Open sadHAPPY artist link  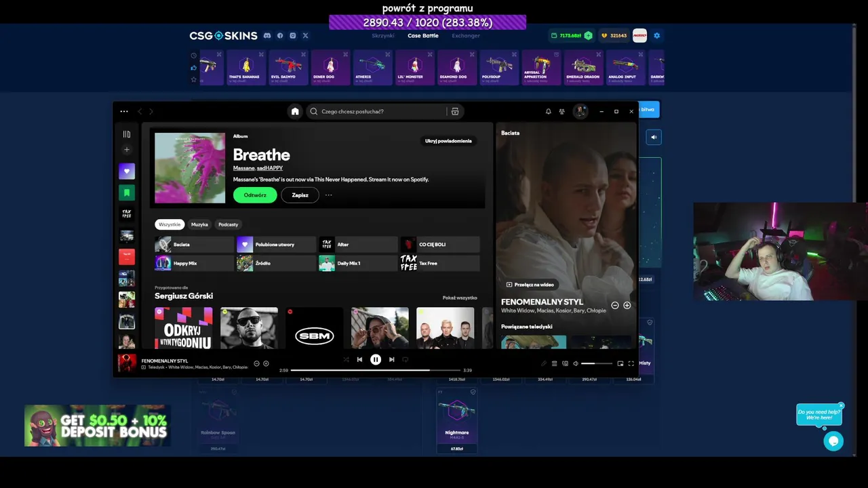pos(270,168)
